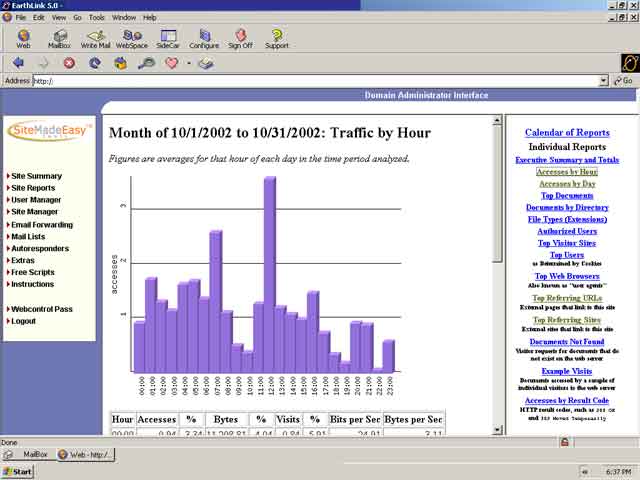Viewport: 640px width, 480px height.
Task: Open the MailBox toolbar icon
Action: pyautogui.click(x=58, y=39)
